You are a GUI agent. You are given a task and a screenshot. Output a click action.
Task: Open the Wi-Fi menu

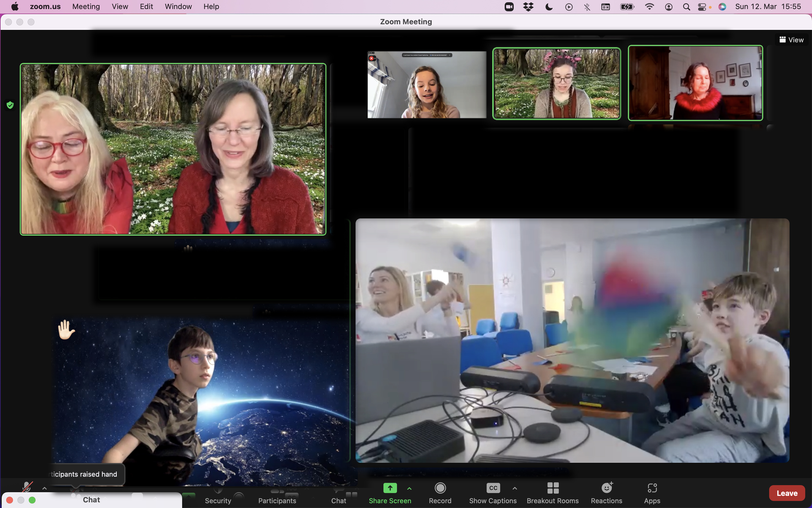(650, 7)
